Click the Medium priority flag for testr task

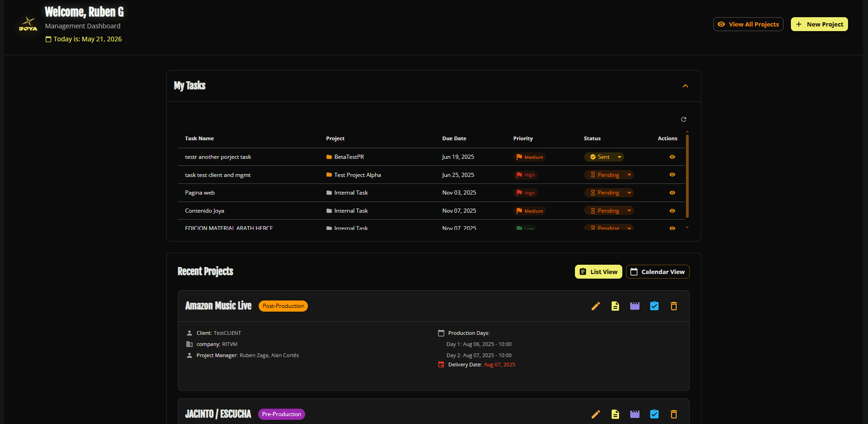coord(519,157)
